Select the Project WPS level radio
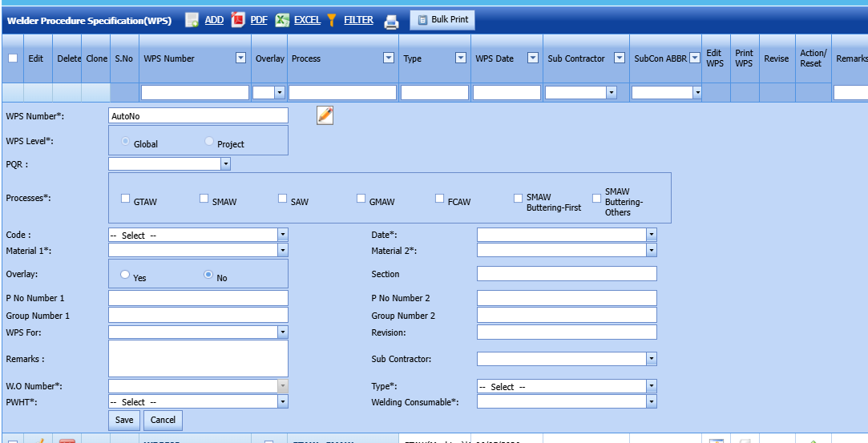868x443 pixels. (x=209, y=142)
